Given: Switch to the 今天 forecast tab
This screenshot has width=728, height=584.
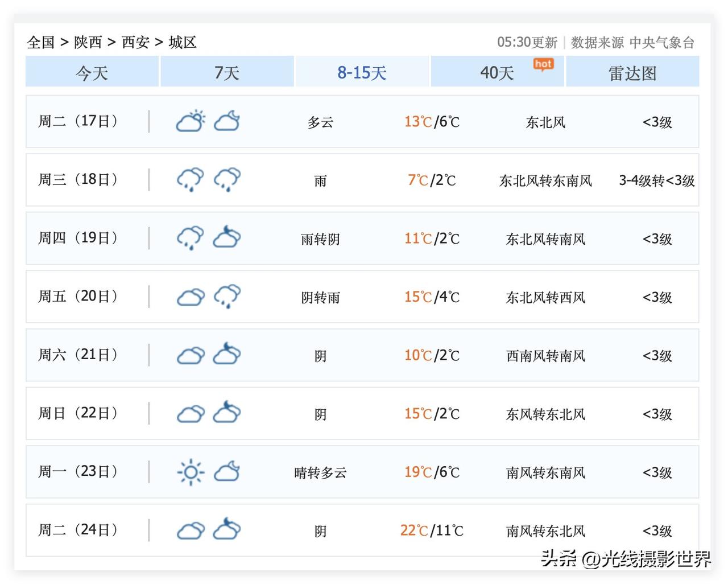Looking at the screenshot, I should click(92, 72).
